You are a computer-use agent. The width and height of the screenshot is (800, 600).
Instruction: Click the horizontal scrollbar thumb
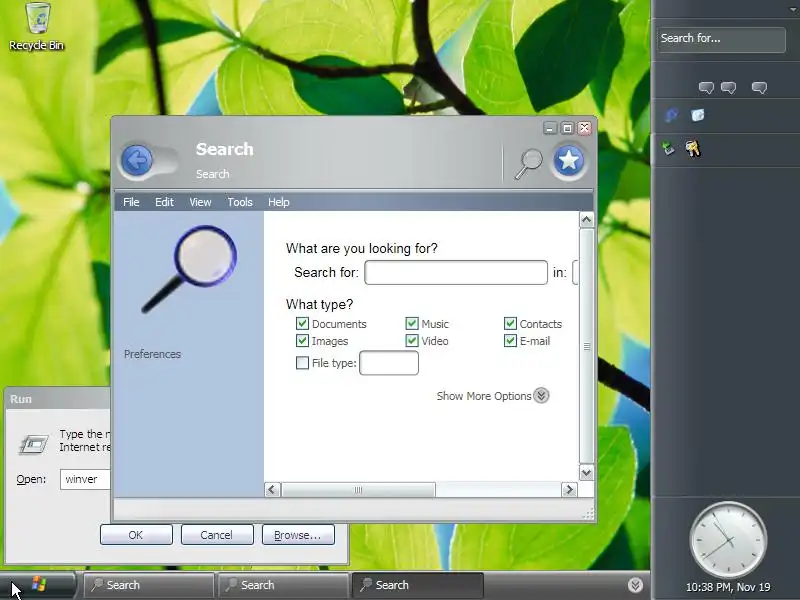pyautogui.click(x=358, y=490)
